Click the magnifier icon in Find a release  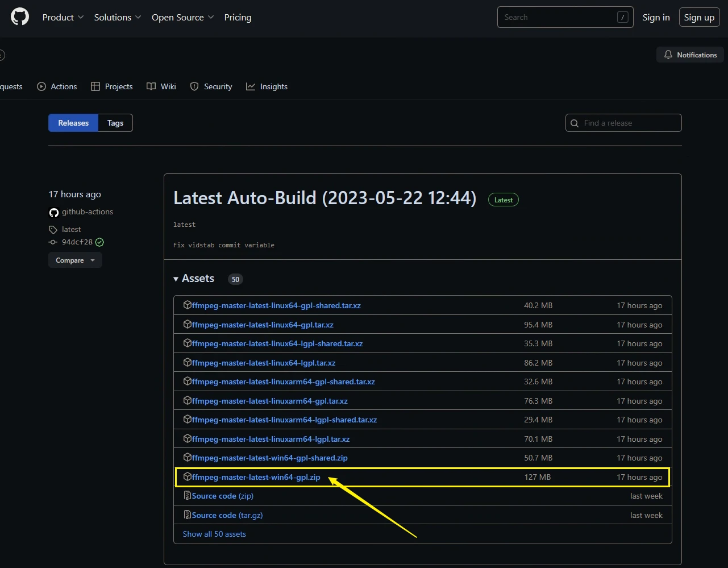coord(575,123)
